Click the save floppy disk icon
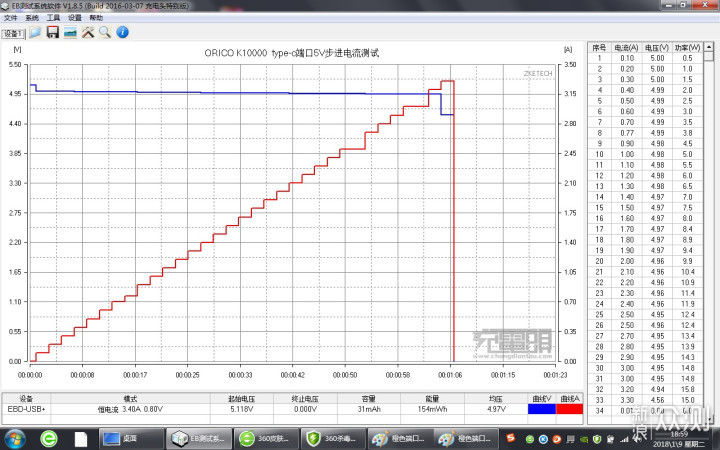The height and width of the screenshot is (450, 720). point(52,32)
